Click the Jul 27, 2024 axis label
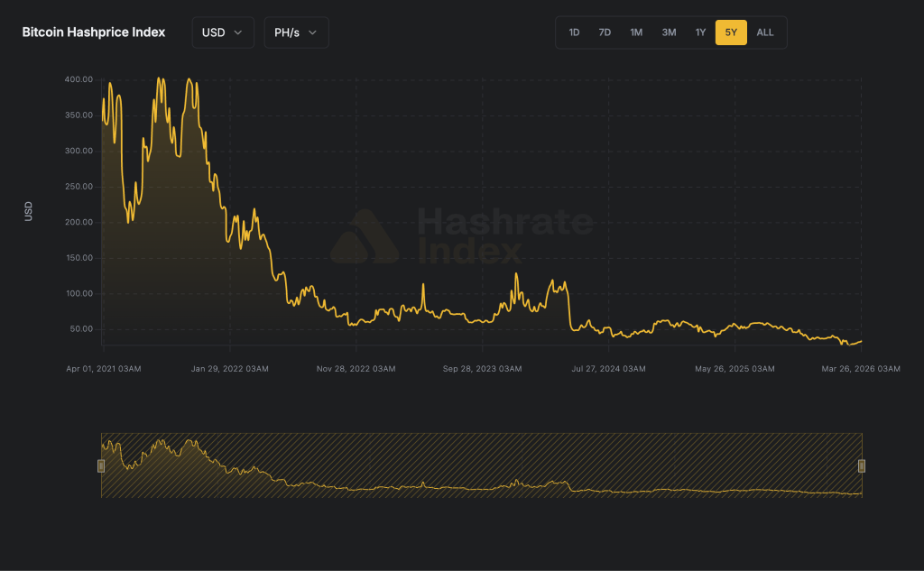 [608, 369]
